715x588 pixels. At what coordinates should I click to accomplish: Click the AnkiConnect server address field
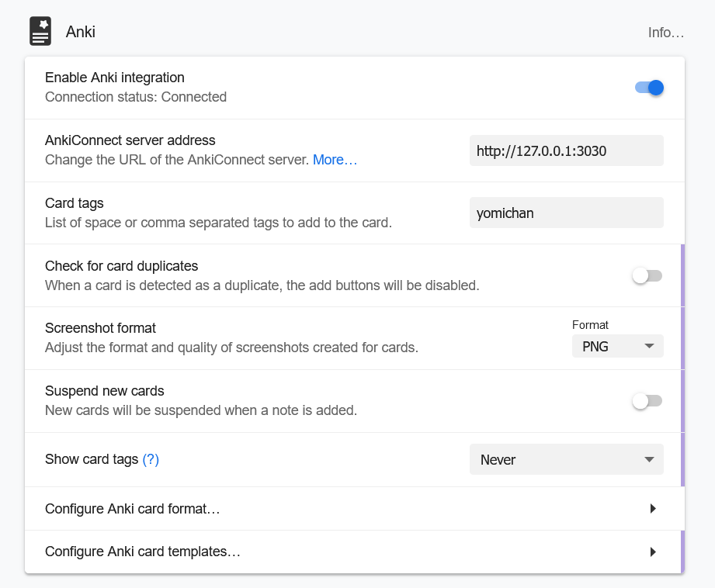point(566,150)
